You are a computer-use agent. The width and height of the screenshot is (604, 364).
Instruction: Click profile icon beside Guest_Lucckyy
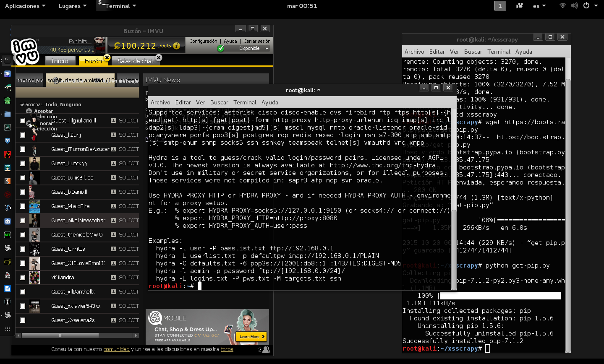click(113, 164)
